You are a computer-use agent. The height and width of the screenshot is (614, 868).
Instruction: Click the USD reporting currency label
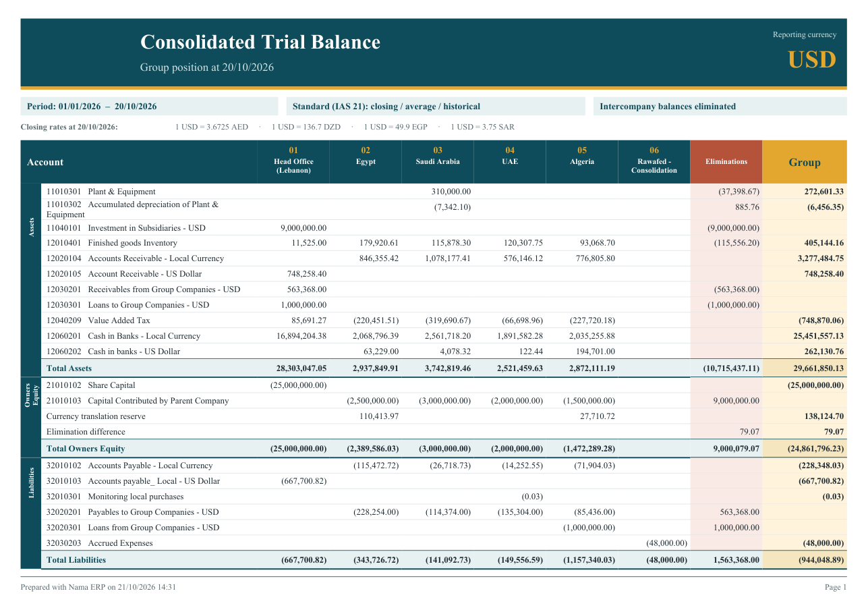coord(812,60)
